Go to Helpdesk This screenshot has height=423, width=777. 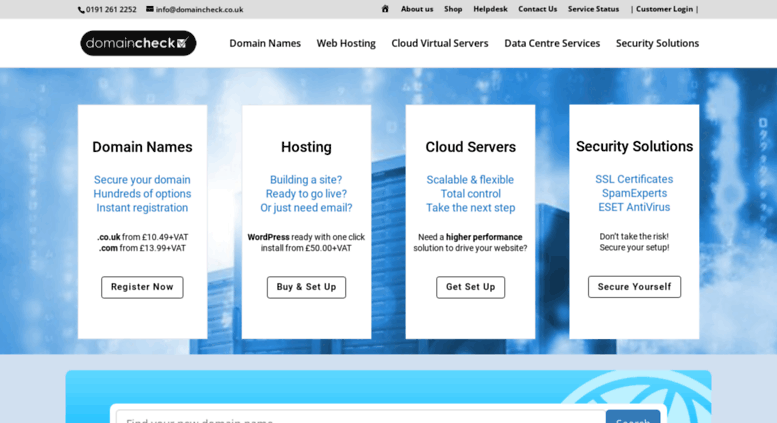[x=490, y=9]
